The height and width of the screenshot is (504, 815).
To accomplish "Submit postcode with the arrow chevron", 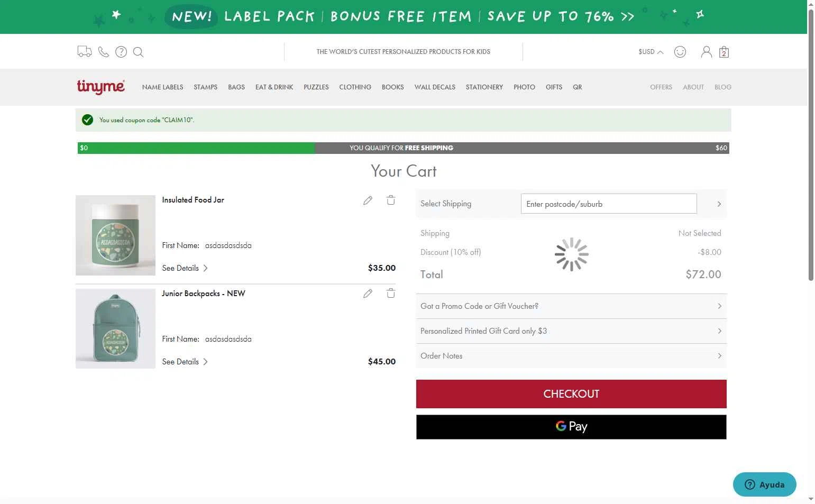I will 719,204.
